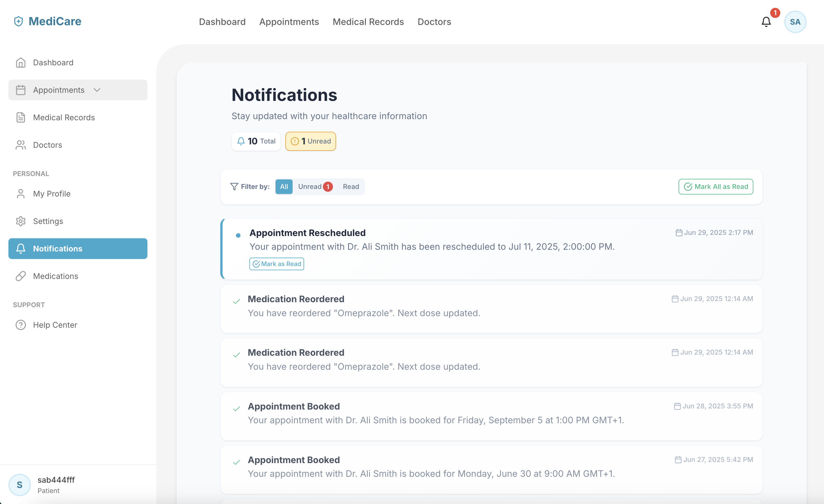Open the SA user avatar menu
Viewport: 824px width, 504px height.
(795, 22)
